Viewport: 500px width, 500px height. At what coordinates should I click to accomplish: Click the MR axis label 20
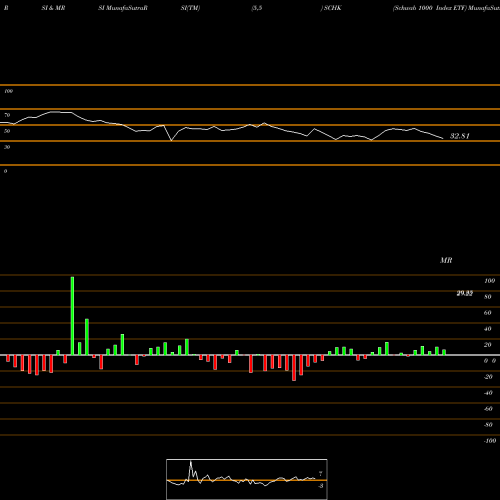pyautogui.click(x=488, y=345)
